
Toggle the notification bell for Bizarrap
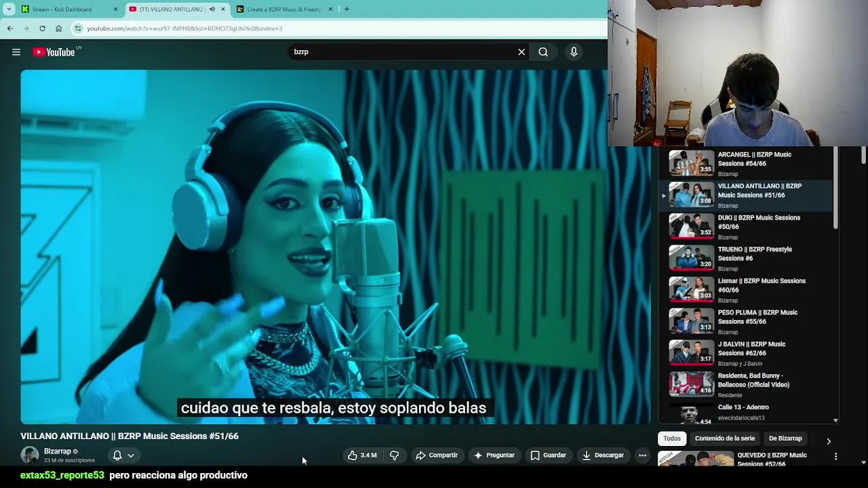[x=117, y=455]
